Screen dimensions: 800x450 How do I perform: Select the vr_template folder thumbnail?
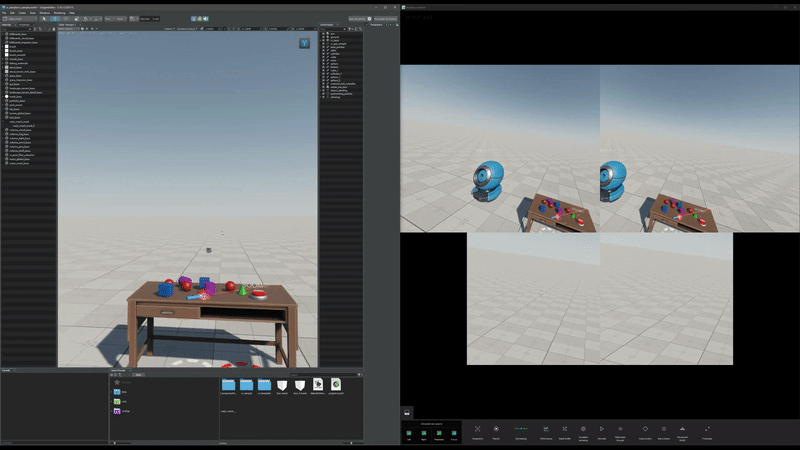tap(264, 386)
